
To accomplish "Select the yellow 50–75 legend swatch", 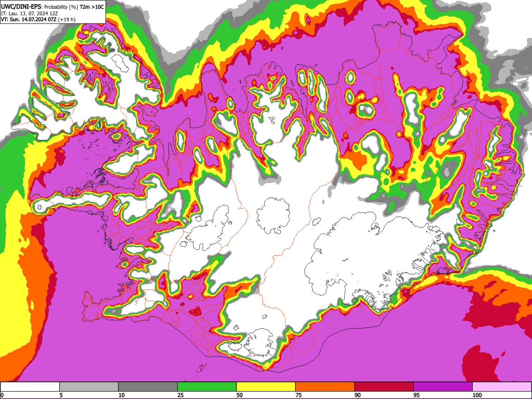I will pyautogui.click(x=266, y=387).
